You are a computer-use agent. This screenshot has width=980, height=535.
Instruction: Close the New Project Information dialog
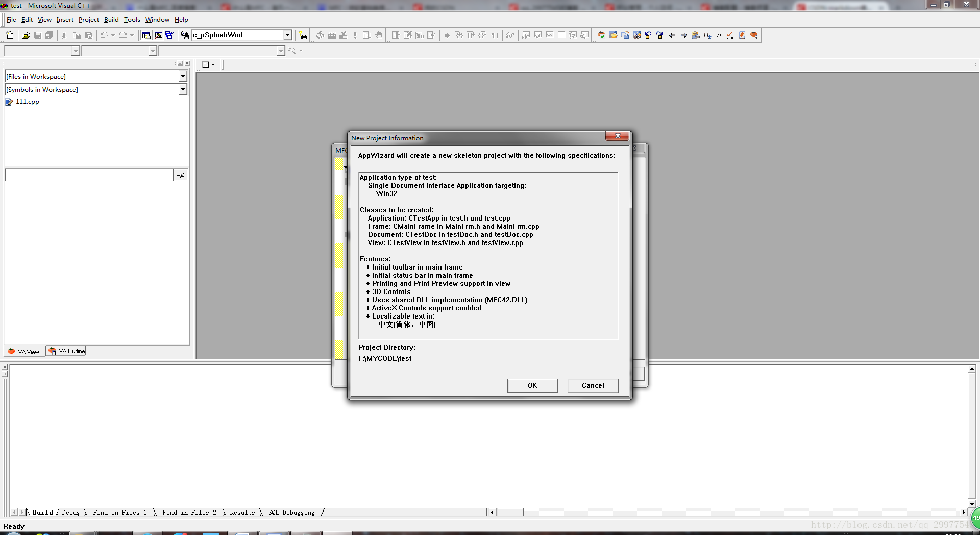click(617, 136)
